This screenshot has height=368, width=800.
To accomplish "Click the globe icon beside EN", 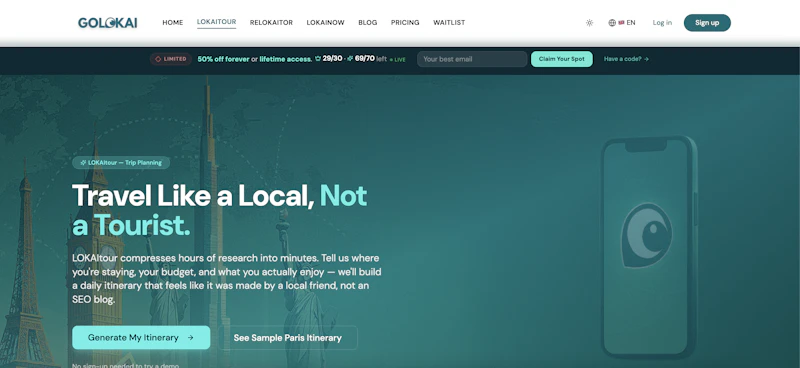I will coord(612,22).
